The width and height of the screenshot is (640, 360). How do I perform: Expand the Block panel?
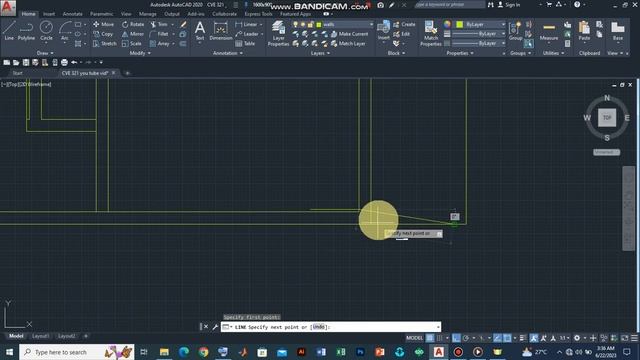click(396, 53)
